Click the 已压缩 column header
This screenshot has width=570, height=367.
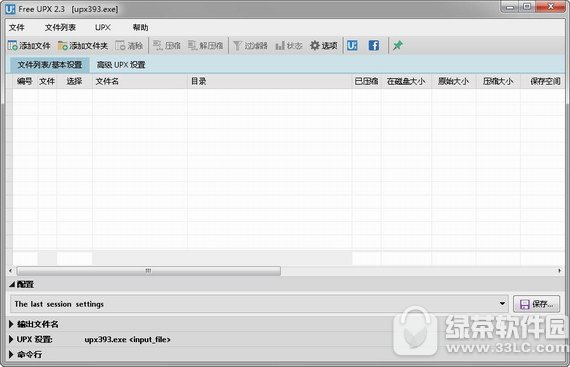tap(366, 81)
